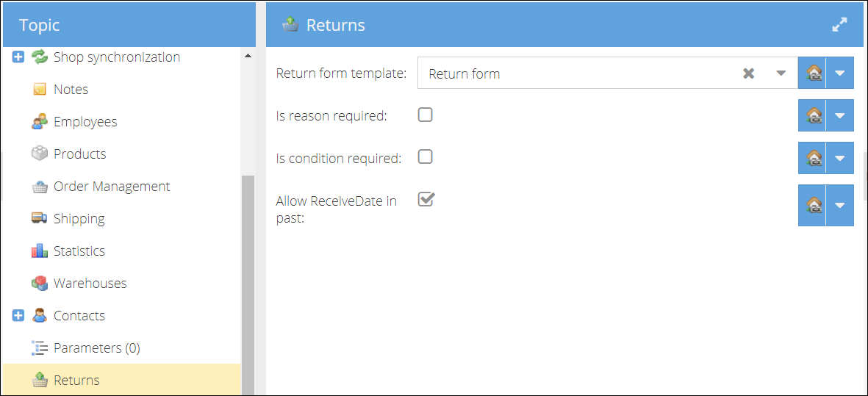Viewport: 868px width, 396px height.
Task: Uncheck Allow ReceiveDate in past checkbox
Action: [426, 199]
